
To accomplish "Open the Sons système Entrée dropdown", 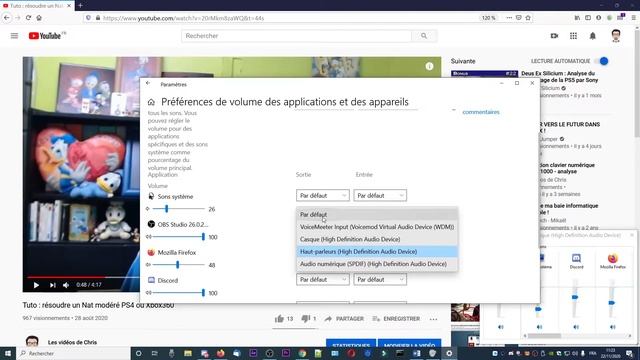I will 380,196.
